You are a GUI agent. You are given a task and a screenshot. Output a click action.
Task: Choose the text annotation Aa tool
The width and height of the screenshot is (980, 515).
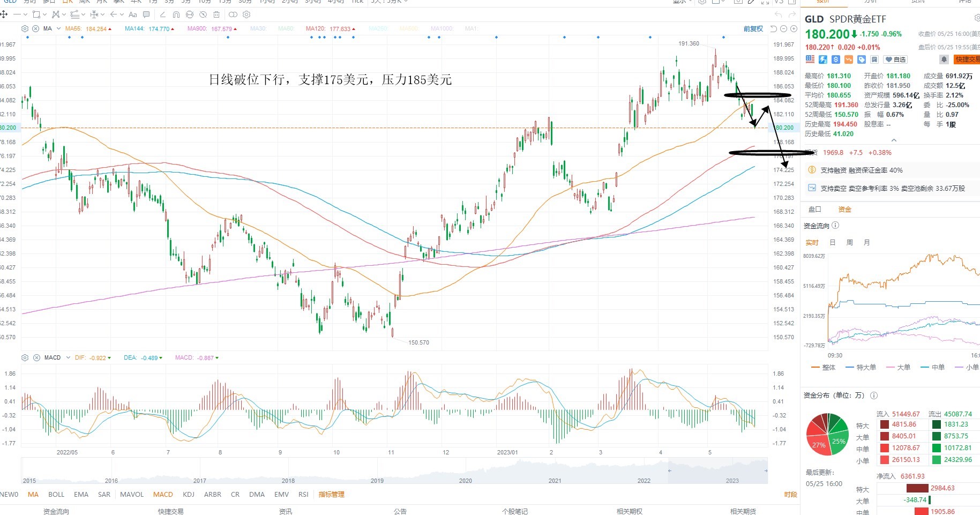(132, 14)
